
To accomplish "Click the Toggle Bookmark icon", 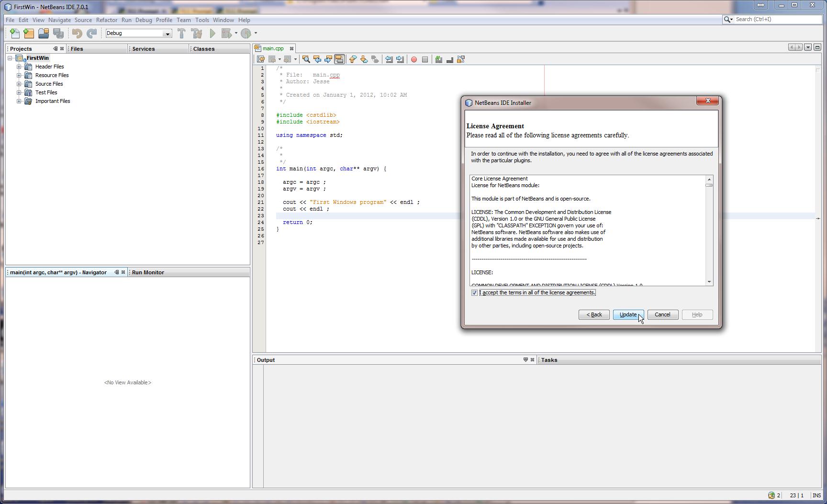I will tap(375, 59).
